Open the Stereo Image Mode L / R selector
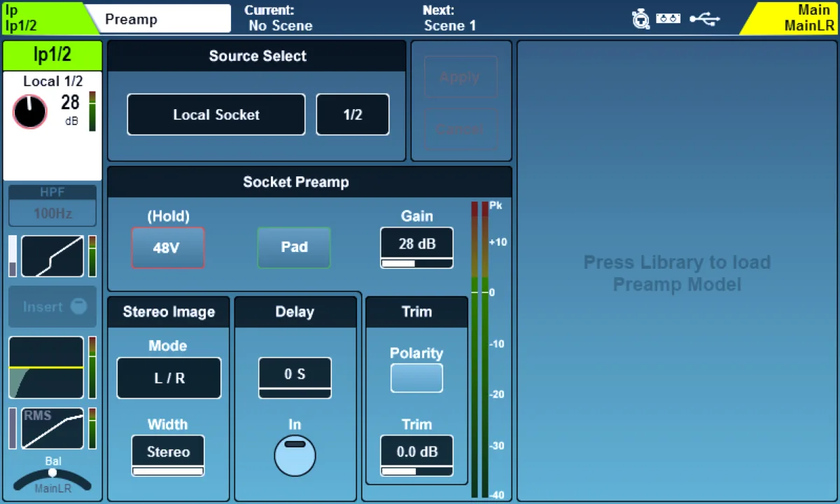This screenshot has width=840, height=504. tap(169, 378)
